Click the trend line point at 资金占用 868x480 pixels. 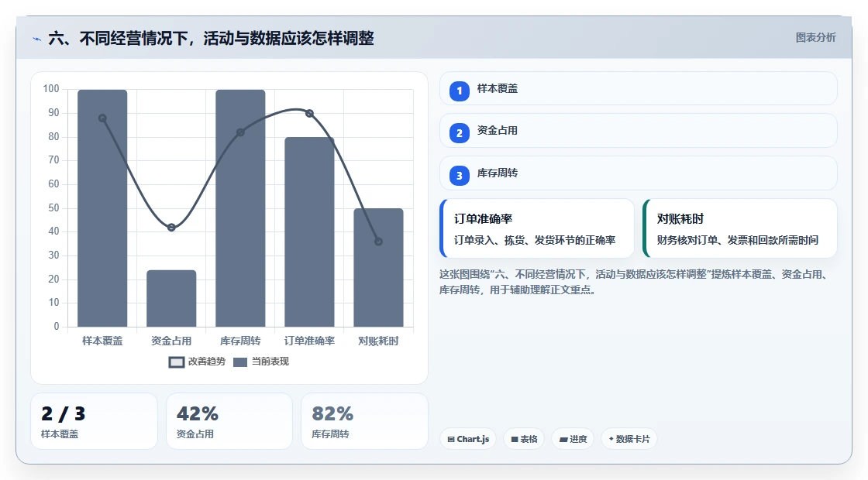click(x=171, y=228)
